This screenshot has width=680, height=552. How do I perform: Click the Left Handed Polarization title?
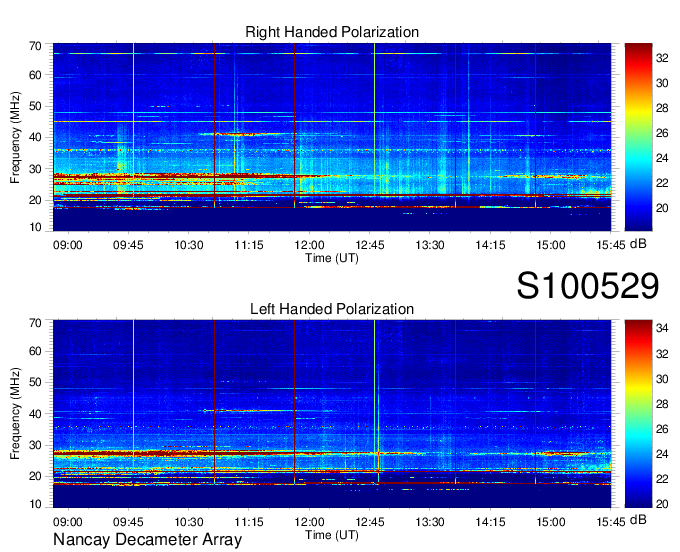point(332,309)
